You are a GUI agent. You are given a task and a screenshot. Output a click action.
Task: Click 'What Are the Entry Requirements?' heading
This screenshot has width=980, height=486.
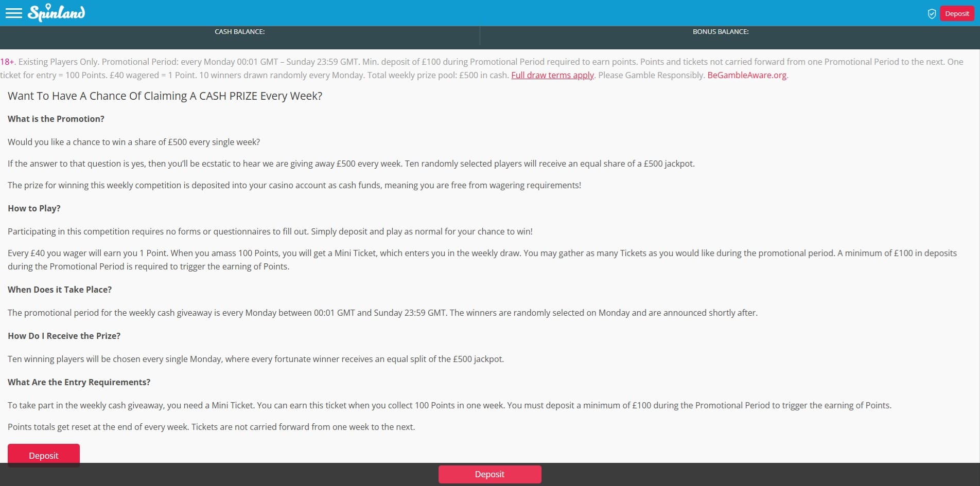pos(79,382)
